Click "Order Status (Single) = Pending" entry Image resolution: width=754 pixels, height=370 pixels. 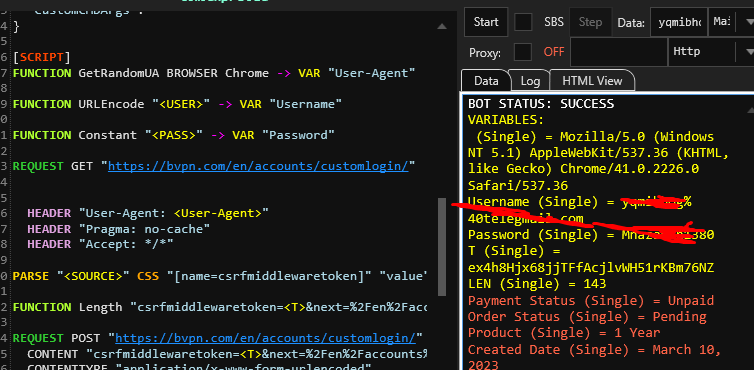tap(587, 317)
